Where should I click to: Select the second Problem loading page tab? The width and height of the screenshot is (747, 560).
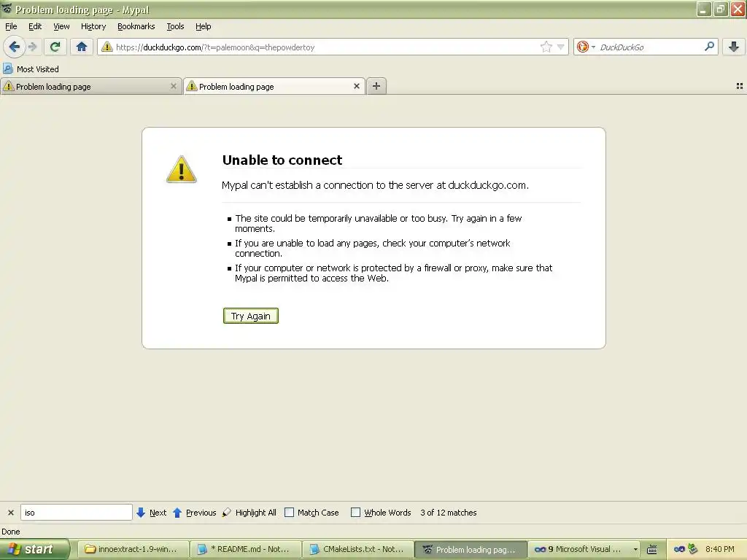point(274,86)
